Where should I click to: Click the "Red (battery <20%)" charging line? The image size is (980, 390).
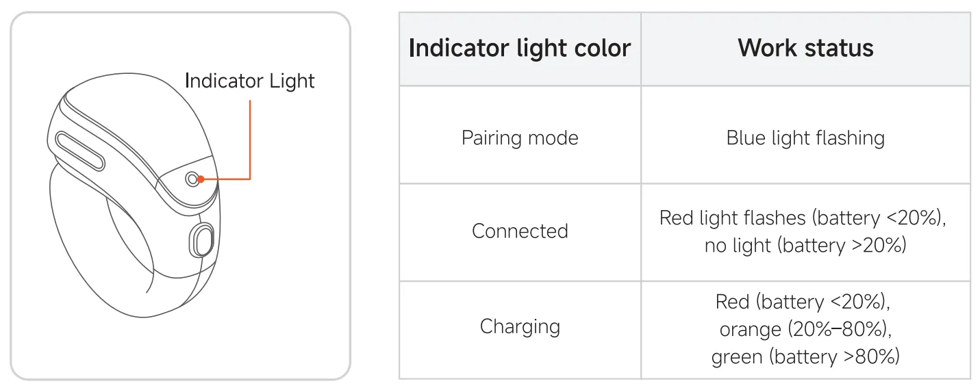coord(805,302)
